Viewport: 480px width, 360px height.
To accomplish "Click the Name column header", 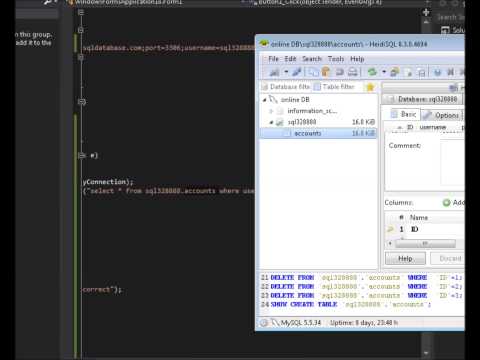I will point(419,217).
